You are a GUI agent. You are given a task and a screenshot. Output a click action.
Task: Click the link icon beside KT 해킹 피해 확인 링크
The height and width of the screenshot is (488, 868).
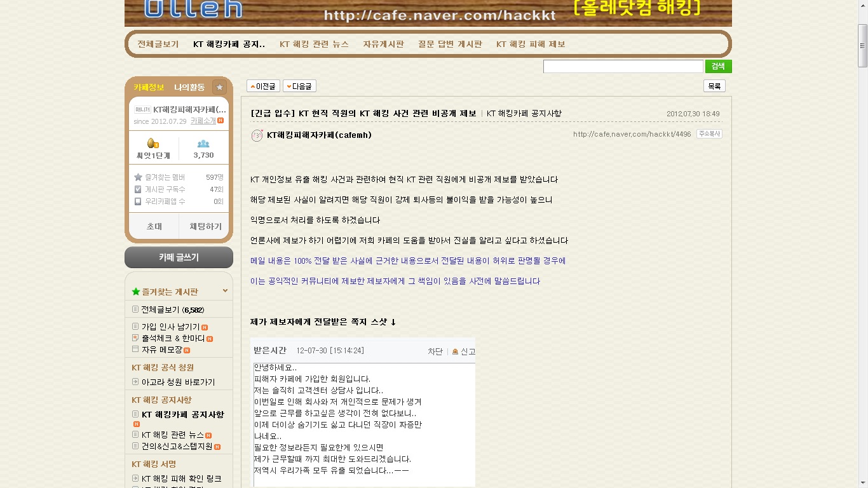135,478
